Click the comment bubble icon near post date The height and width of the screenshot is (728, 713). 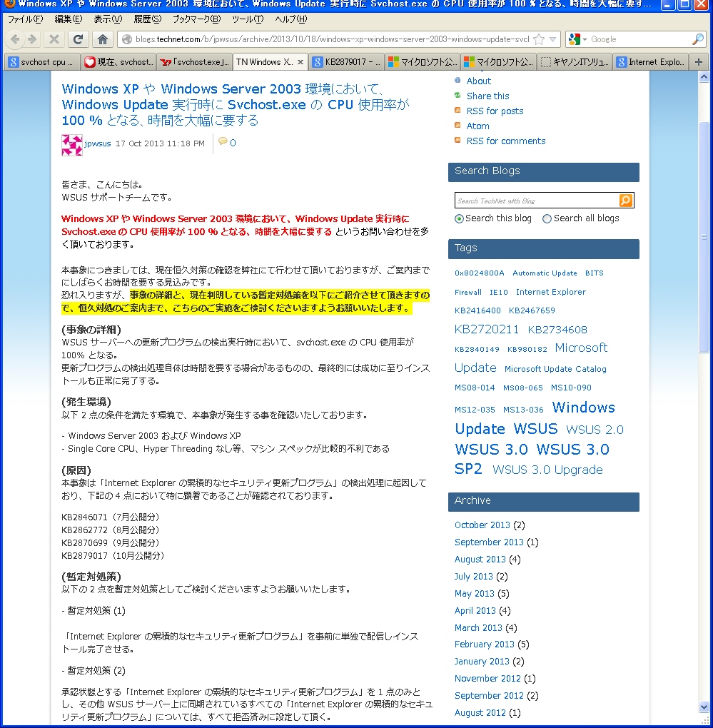tap(223, 142)
